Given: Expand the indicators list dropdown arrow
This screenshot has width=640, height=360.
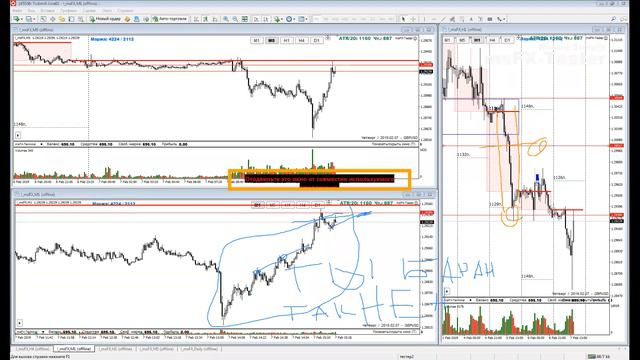Looking at the screenshot, I should (282, 19).
